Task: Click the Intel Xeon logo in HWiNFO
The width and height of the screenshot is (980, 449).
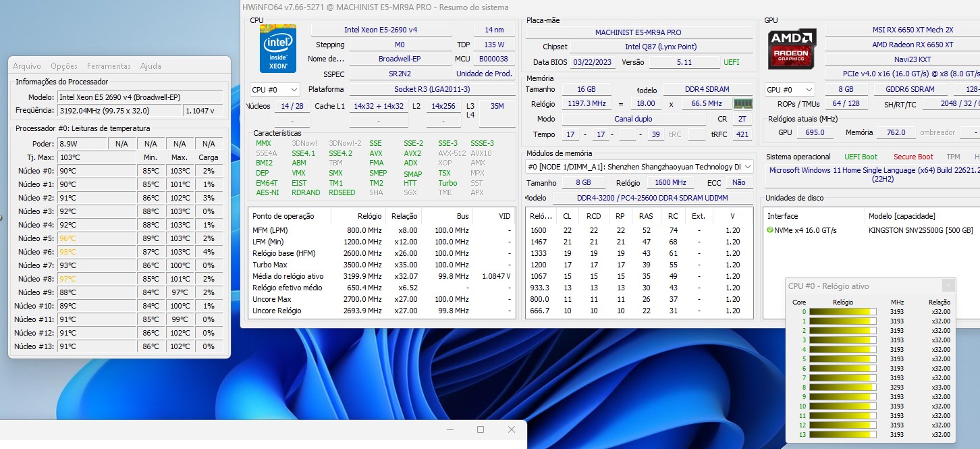Action: click(278, 49)
